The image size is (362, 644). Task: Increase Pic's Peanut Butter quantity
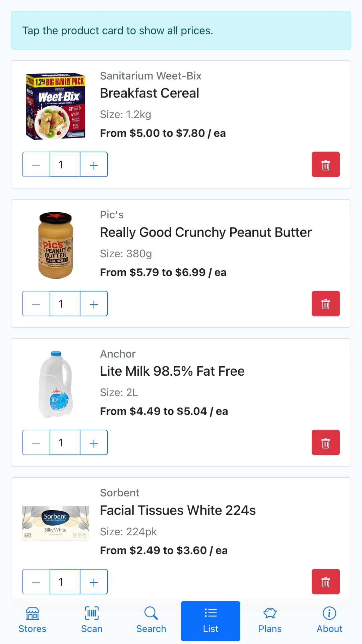94,304
